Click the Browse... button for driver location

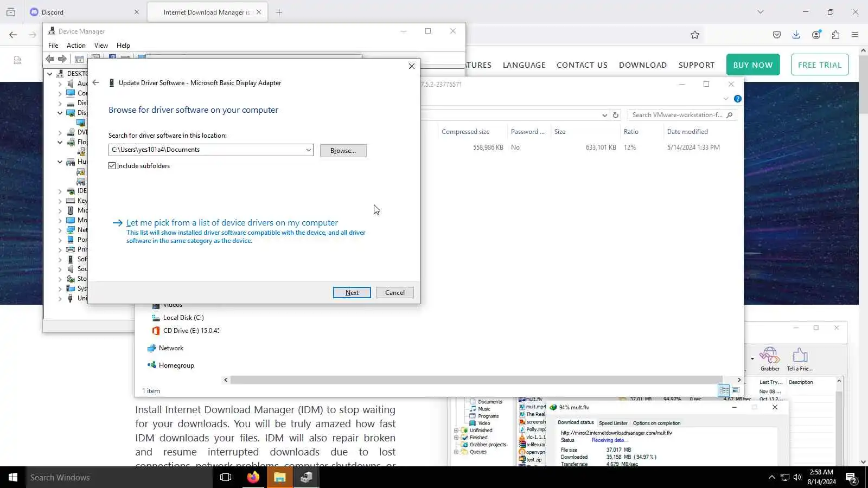coord(343,151)
